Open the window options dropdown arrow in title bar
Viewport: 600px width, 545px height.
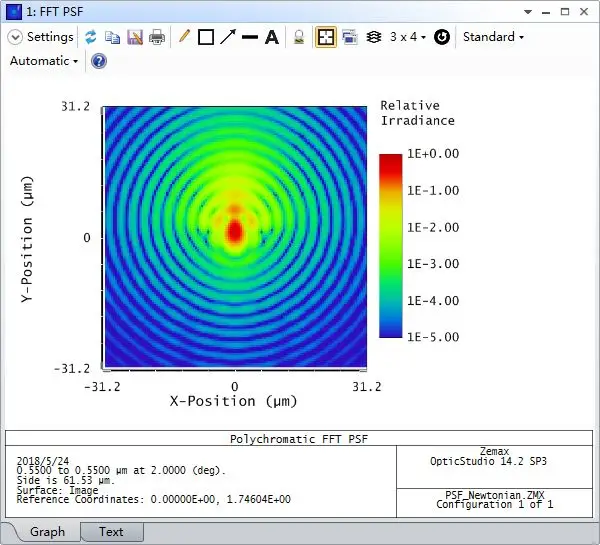tap(528, 12)
